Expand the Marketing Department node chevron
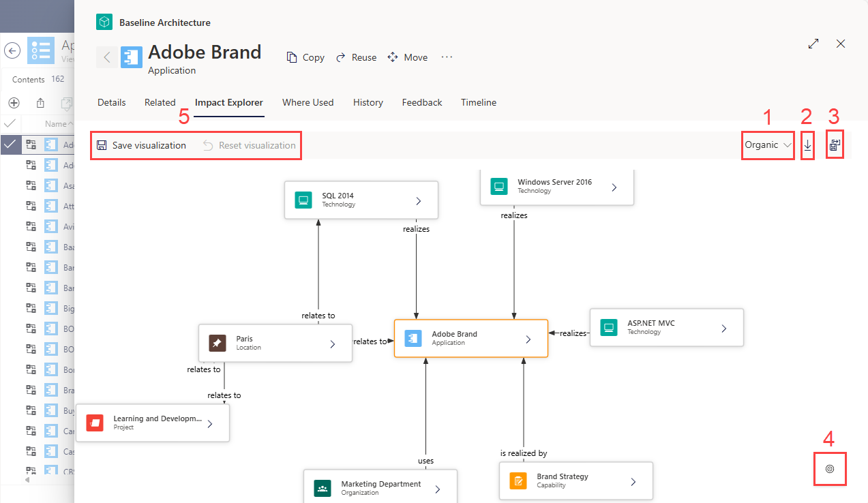Image resolution: width=868 pixels, height=503 pixels. point(437,489)
